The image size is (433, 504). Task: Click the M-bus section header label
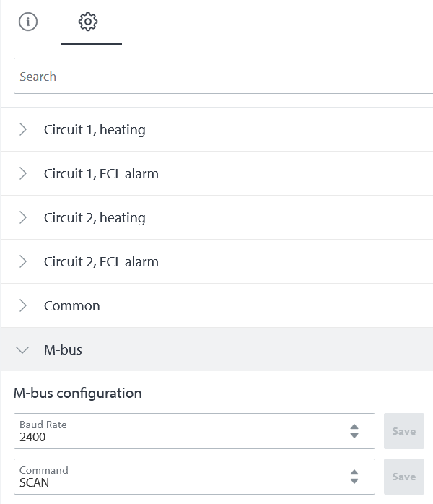coord(63,350)
